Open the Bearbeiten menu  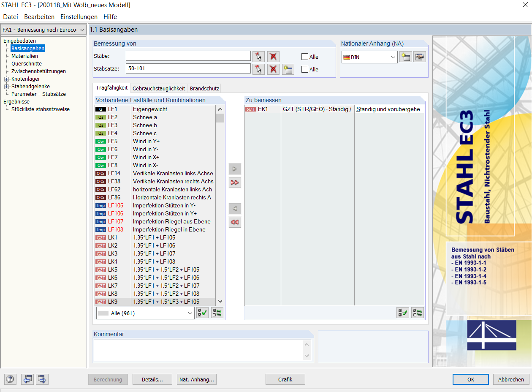(x=39, y=17)
